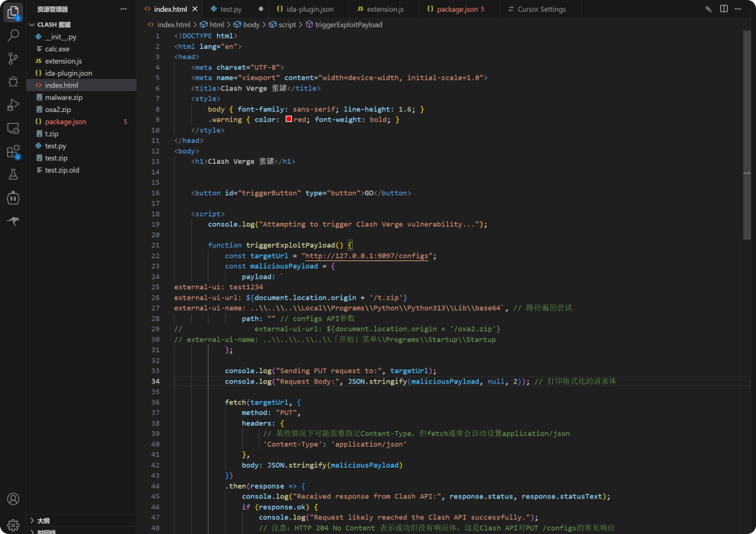756x534 pixels.
Task: Click the http://127.0.0.1:9097/configs URL link
Action: coord(366,256)
